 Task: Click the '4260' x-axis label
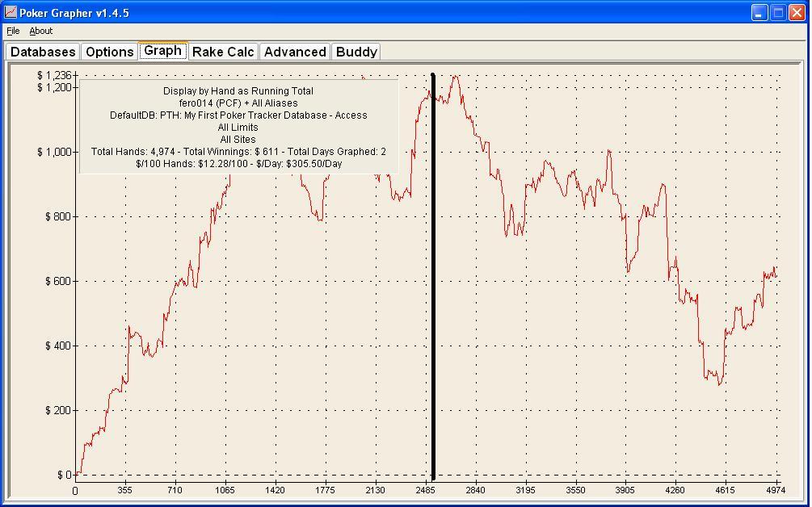pos(675,490)
